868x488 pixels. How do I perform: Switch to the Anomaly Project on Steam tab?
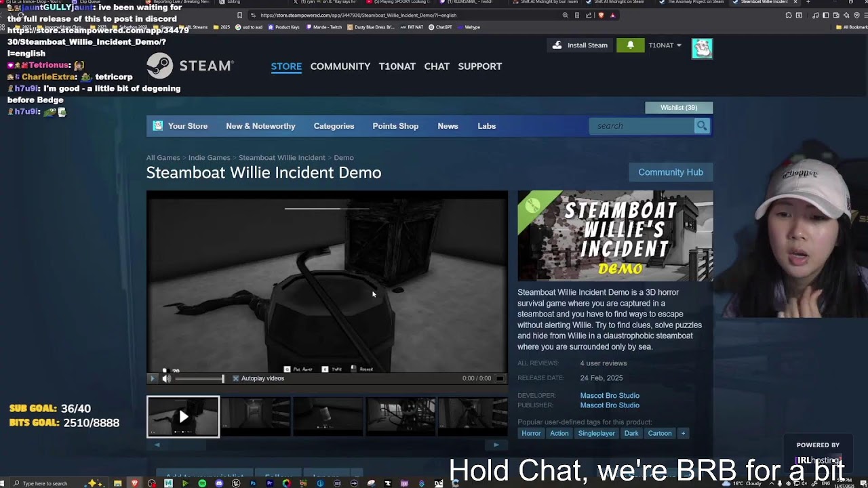(692, 2)
